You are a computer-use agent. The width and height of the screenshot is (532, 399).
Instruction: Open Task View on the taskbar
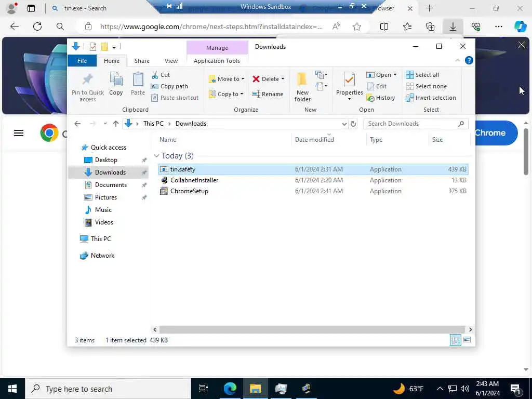(204, 389)
